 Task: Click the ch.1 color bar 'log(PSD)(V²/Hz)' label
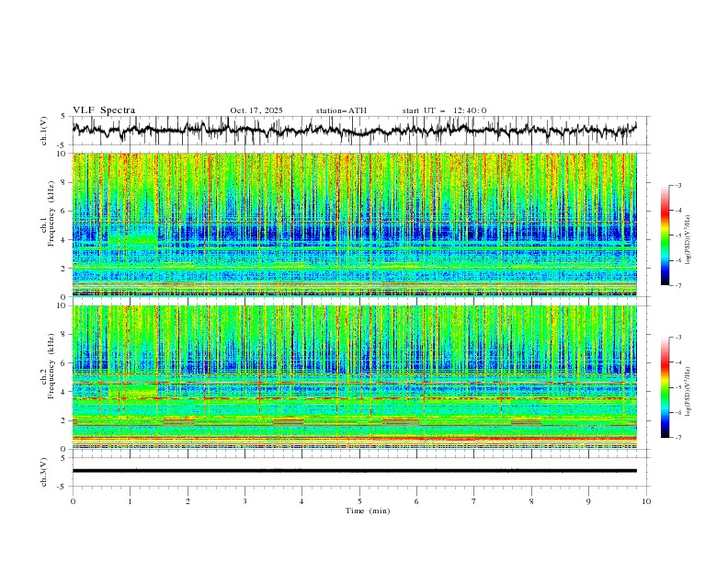pos(688,240)
